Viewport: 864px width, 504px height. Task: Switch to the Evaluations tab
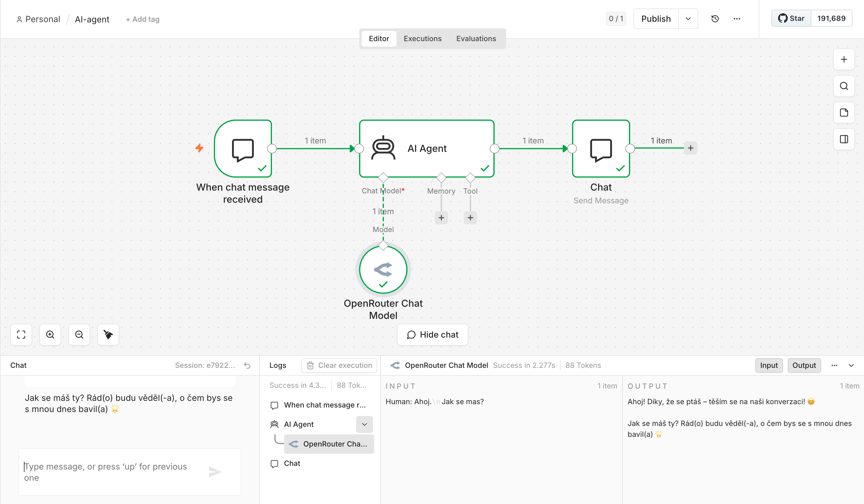click(x=476, y=38)
